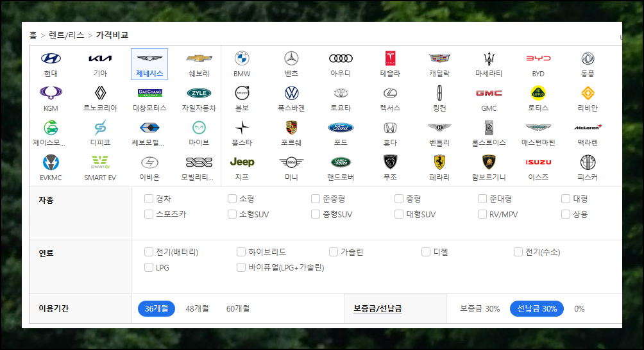
Task: Tick the 준중형 checkbox
Action: [x=316, y=199]
